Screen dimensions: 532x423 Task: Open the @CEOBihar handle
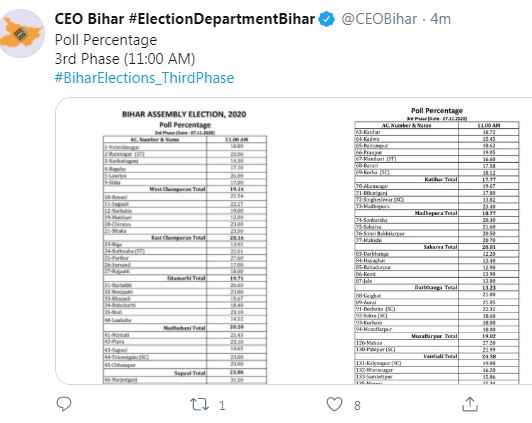[379, 19]
